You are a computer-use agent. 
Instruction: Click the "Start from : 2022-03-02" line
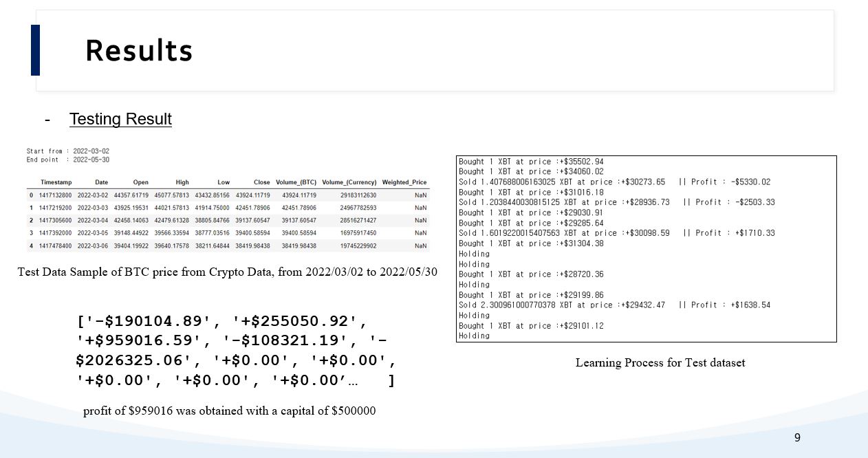tap(68, 151)
